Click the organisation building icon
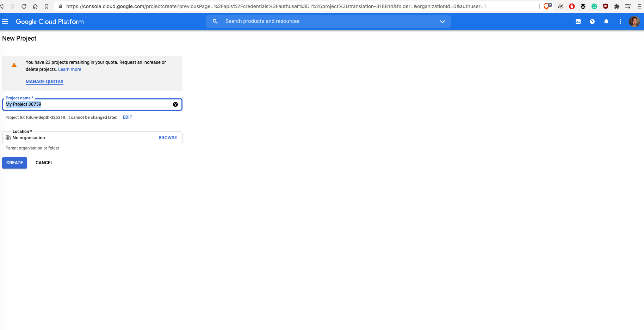Screen dimensions: 644x330 [x=8, y=138]
